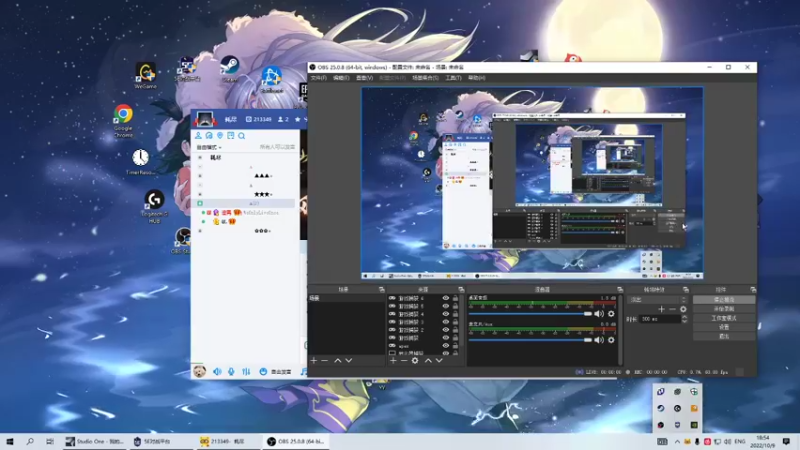
Task: Open the person icon in chat toolbar
Action: point(198,136)
